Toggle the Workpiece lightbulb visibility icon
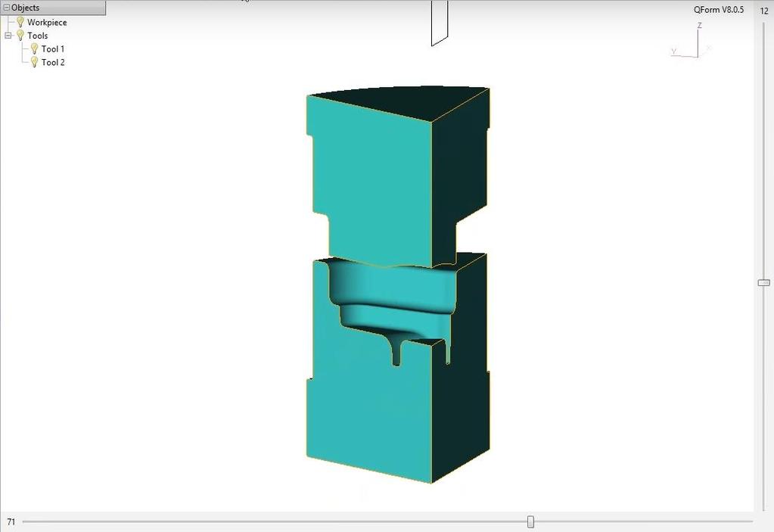The image size is (774, 532). (x=20, y=22)
